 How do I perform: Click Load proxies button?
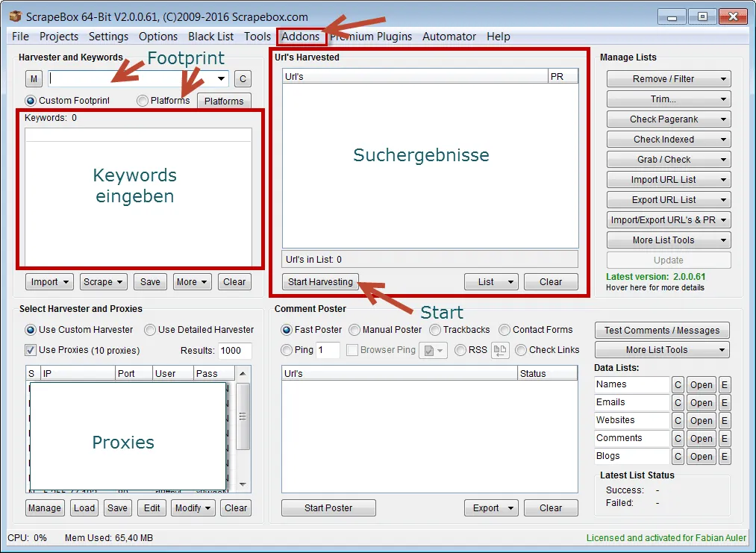click(84, 508)
